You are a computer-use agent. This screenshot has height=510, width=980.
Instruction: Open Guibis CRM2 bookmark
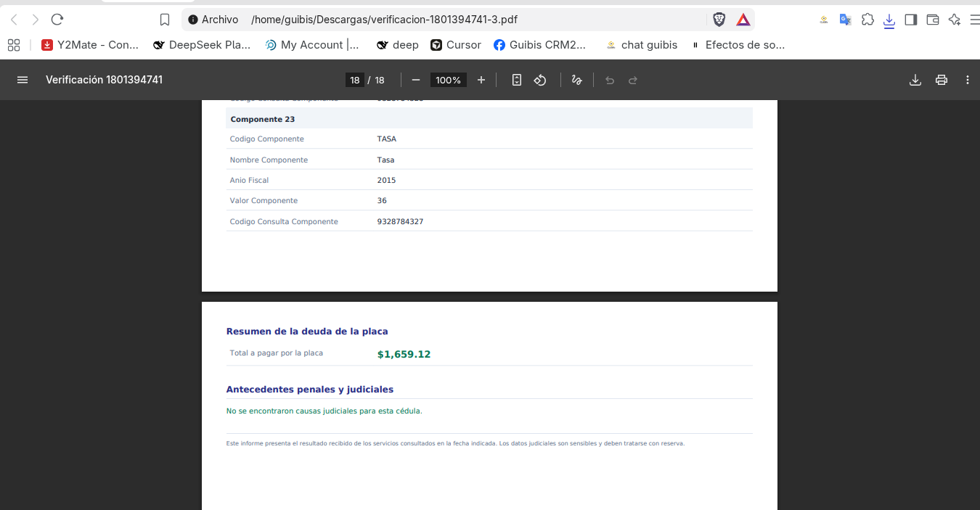coord(539,45)
